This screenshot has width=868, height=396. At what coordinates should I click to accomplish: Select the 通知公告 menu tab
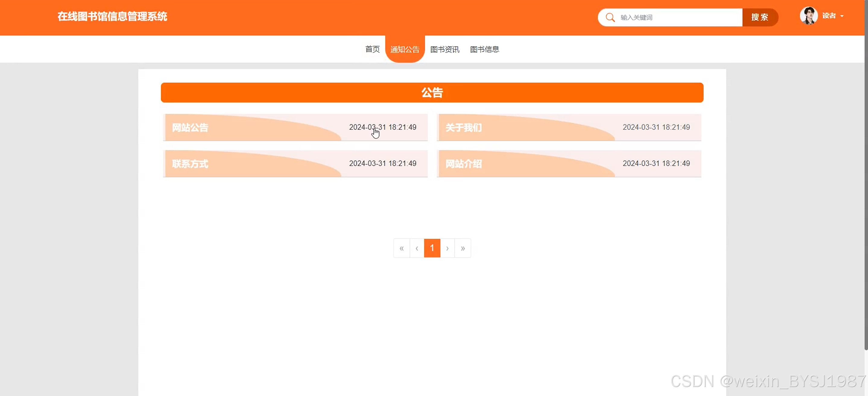pyautogui.click(x=405, y=49)
